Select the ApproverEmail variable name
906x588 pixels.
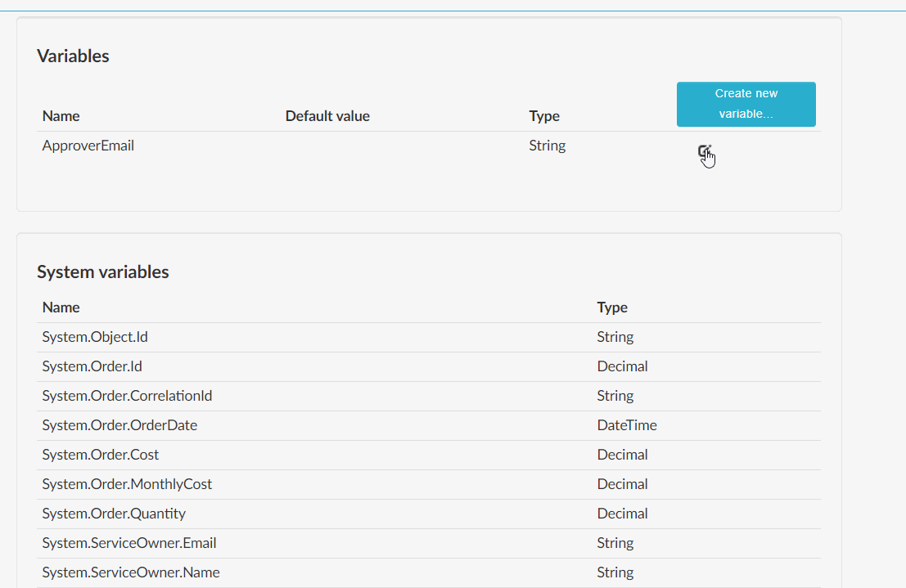(88, 145)
